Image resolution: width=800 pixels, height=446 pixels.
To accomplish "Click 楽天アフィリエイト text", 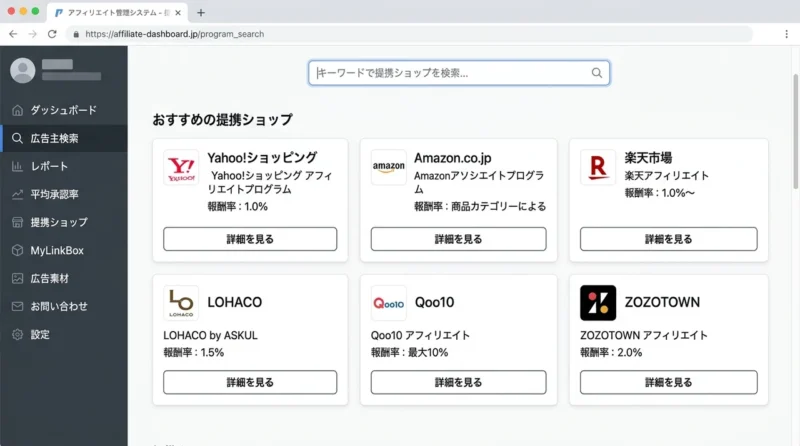I will (666, 176).
